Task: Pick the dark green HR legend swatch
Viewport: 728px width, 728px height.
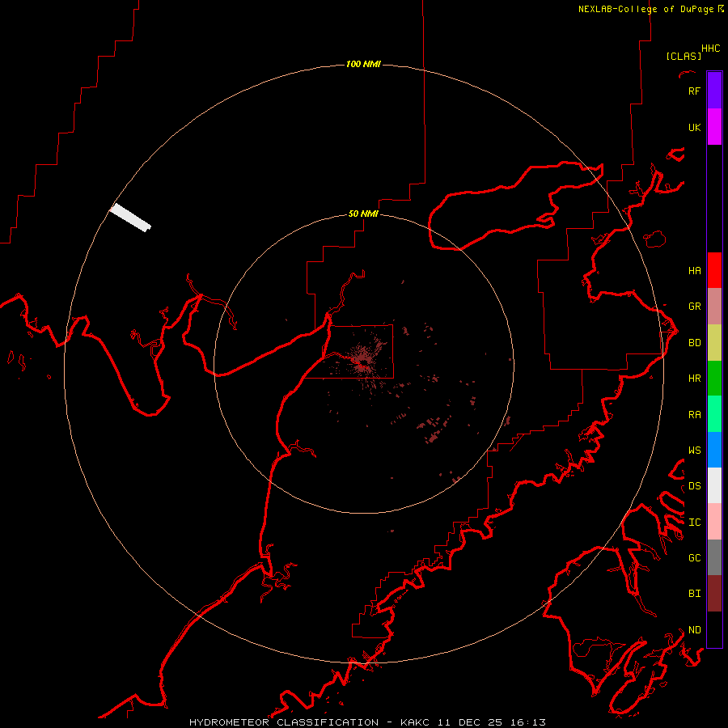Action: pyautogui.click(x=714, y=379)
